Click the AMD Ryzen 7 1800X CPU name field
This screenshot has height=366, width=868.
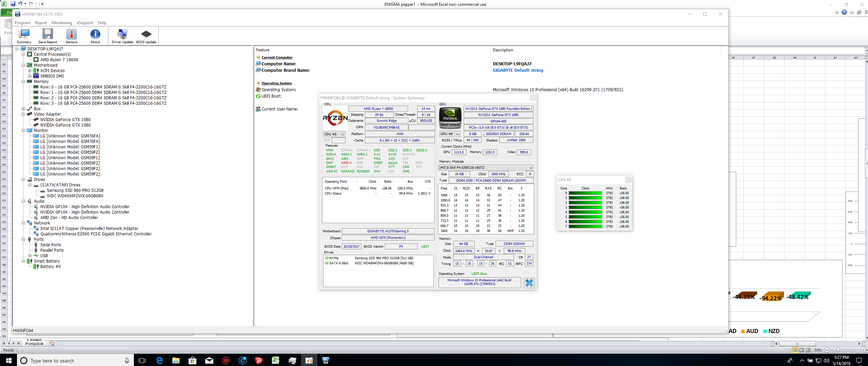pyautogui.click(x=378, y=109)
